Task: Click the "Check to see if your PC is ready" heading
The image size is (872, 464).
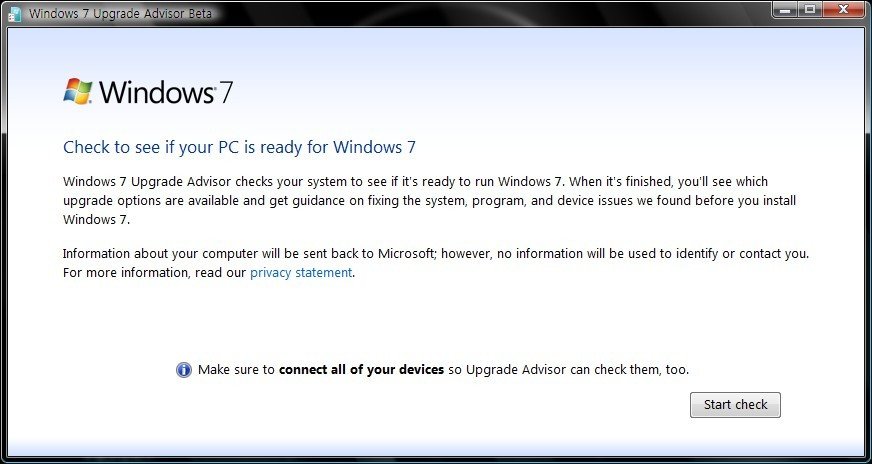Action: (x=239, y=147)
